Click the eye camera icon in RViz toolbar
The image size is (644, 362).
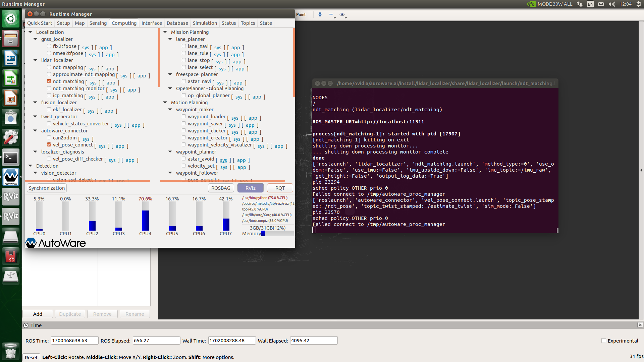click(x=342, y=14)
